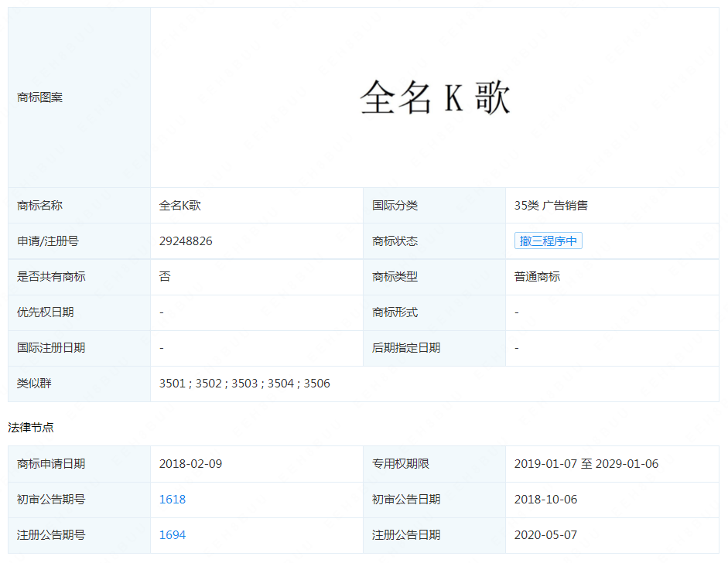Open registration announcement issue 1694 link
Viewport: 728px width, 563px height.
point(173,535)
